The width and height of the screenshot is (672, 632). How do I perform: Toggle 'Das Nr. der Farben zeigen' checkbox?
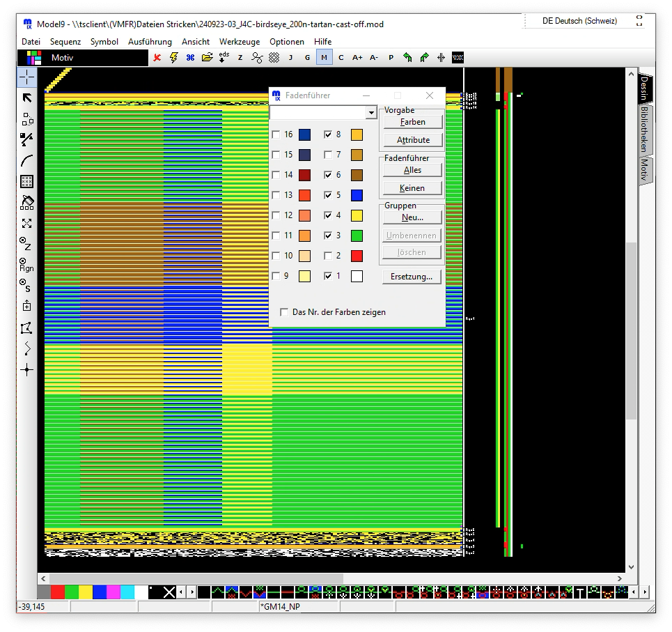284,312
